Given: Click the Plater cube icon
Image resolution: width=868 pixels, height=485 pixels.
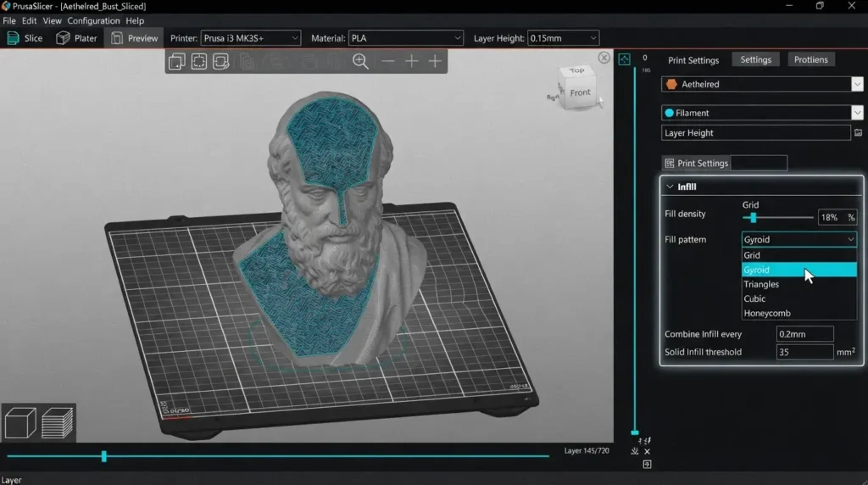Looking at the screenshot, I should click(63, 38).
